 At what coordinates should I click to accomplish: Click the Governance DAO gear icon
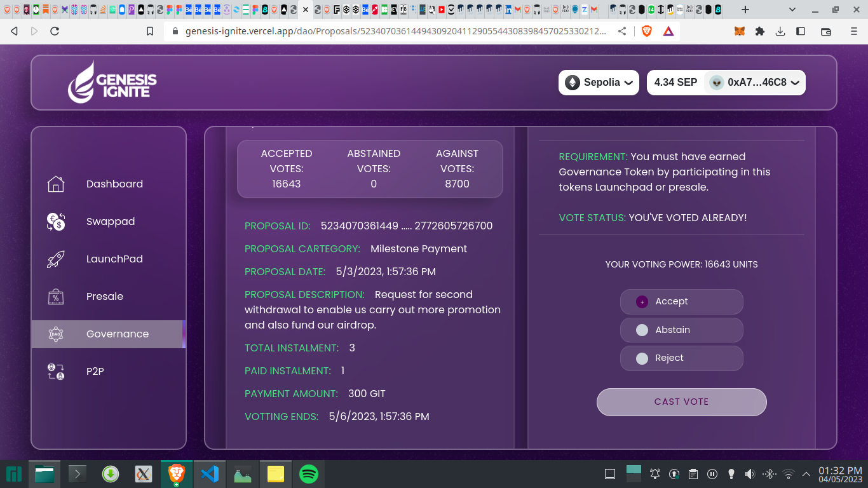(56, 334)
